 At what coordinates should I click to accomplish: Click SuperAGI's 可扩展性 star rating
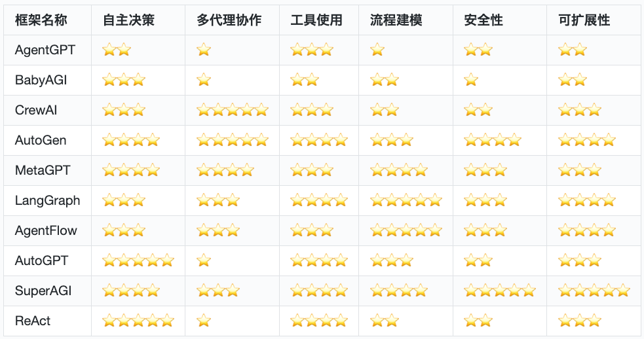tap(594, 291)
